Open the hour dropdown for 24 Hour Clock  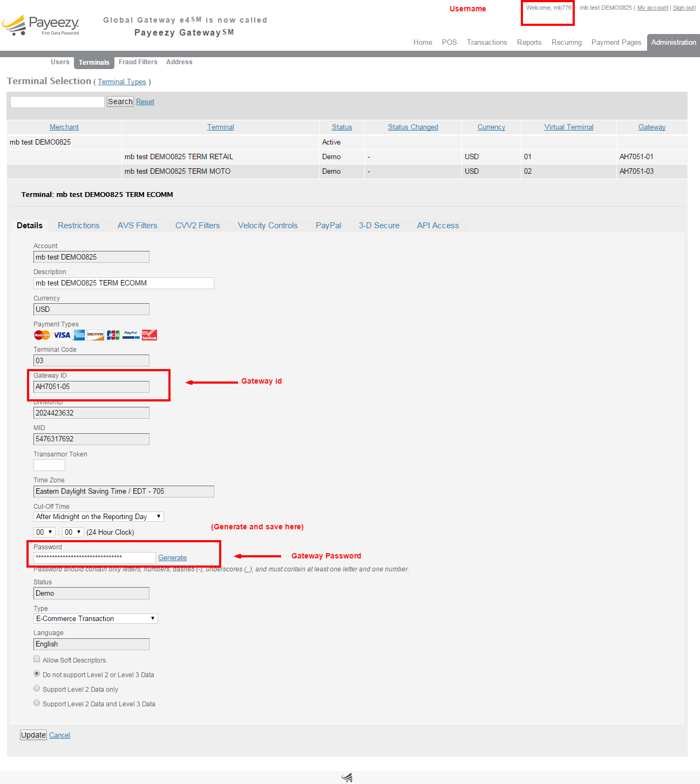44,531
